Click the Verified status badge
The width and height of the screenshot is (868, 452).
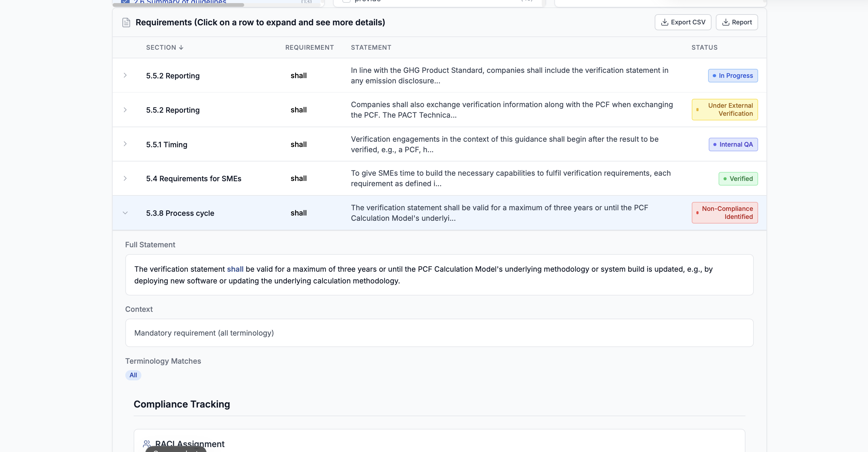[x=738, y=179]
